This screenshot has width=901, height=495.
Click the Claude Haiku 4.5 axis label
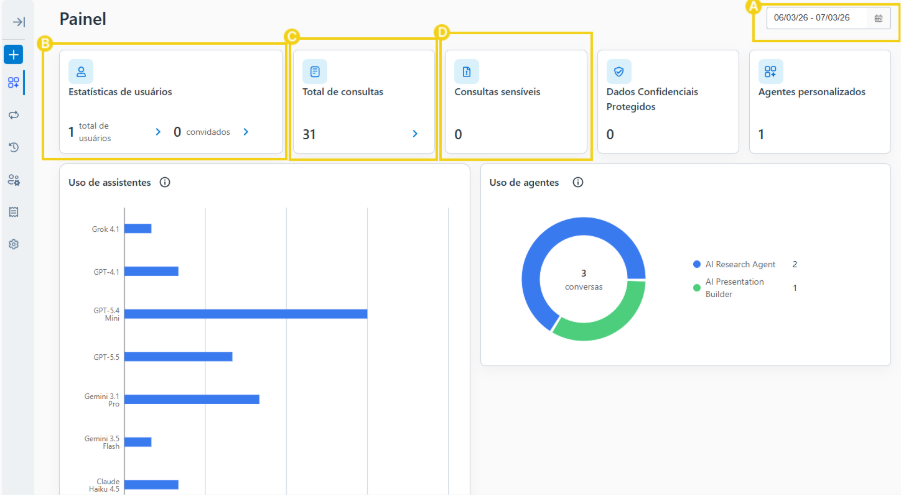[x=105, y=485]
